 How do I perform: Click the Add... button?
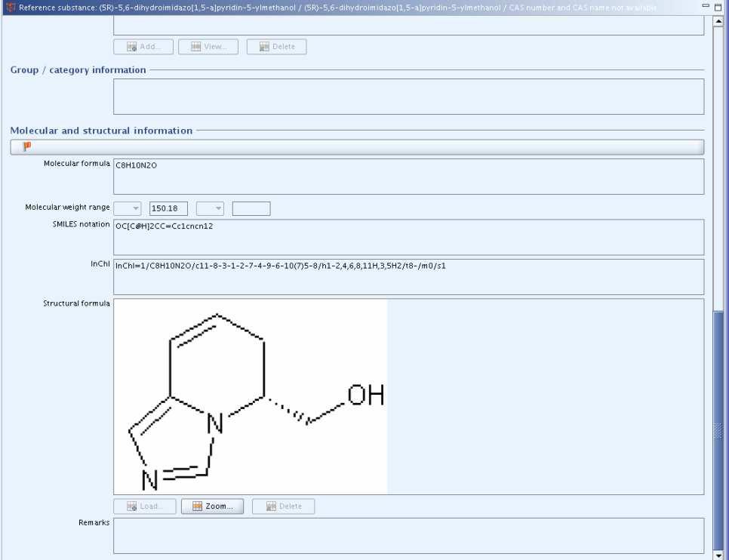143,47
